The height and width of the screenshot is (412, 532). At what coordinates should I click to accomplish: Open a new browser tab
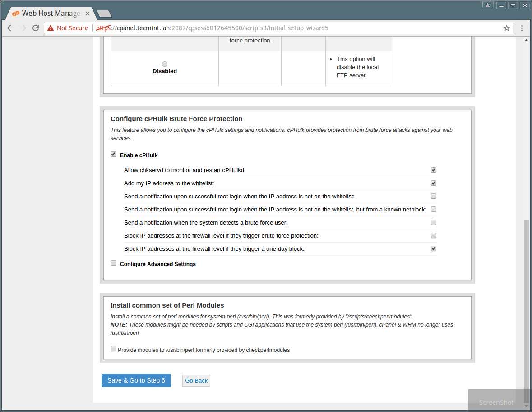[104, 14]
